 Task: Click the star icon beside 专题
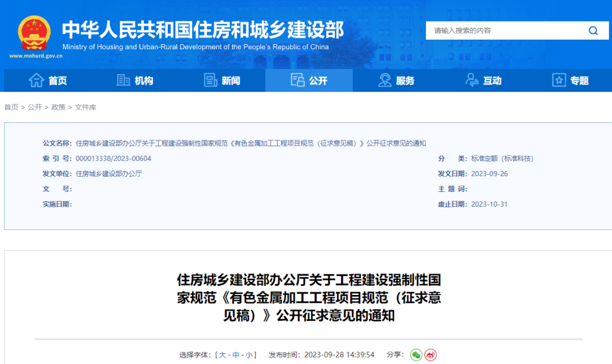pyautogui.click(x=559, y=80)
